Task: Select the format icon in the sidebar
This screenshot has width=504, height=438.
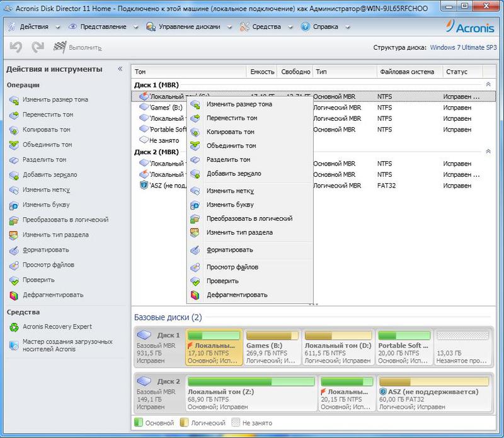Action: point(14,250)
